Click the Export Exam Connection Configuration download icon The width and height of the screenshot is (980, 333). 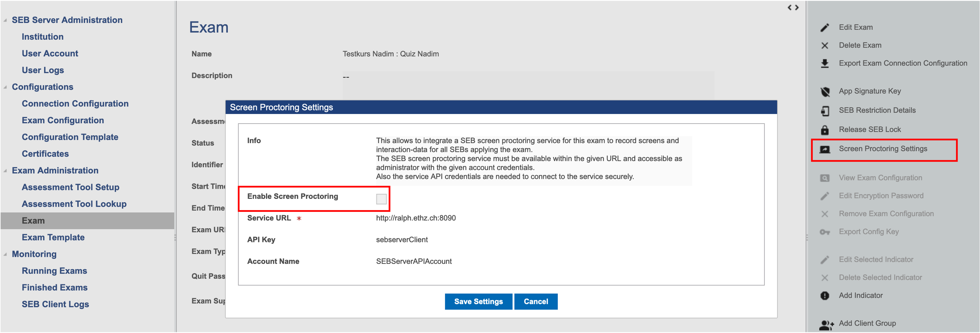click(x=824, y=63)
